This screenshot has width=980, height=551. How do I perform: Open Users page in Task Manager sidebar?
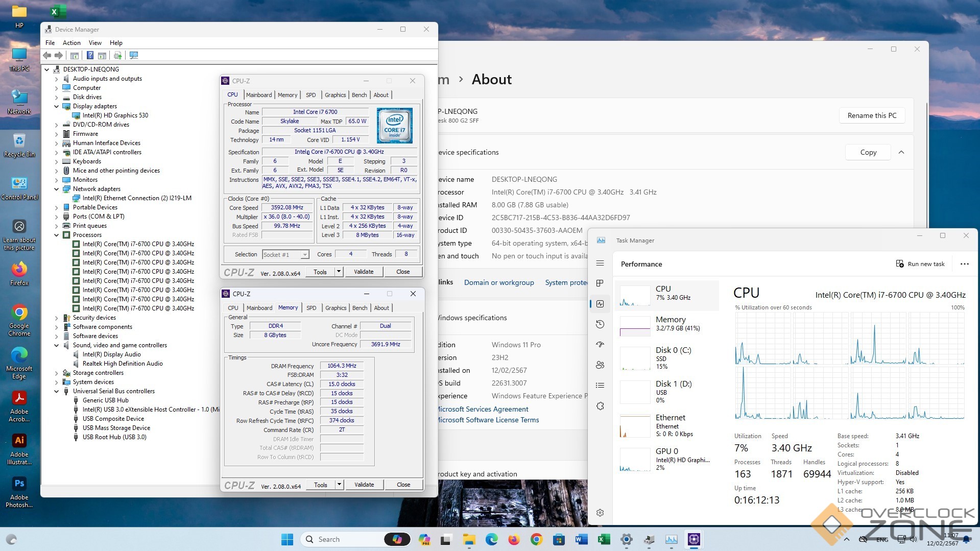pyautogui.click(x=600, y=365)
